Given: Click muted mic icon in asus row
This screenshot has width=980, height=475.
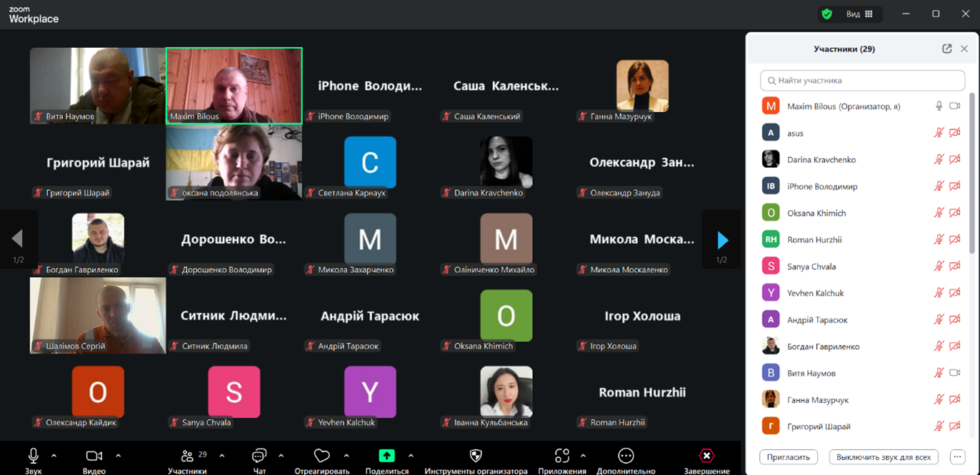Looking at the screenshot, I should coord(939,133).
